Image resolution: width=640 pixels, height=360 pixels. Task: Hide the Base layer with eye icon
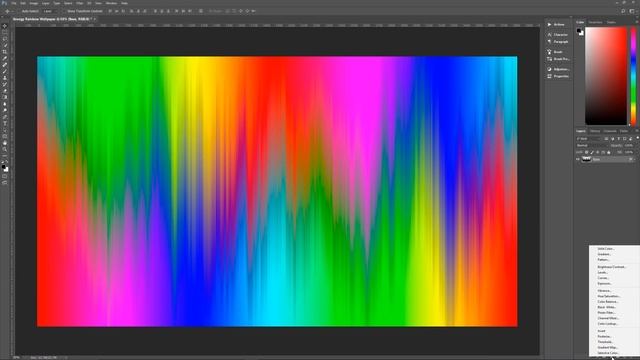point(578,159)
